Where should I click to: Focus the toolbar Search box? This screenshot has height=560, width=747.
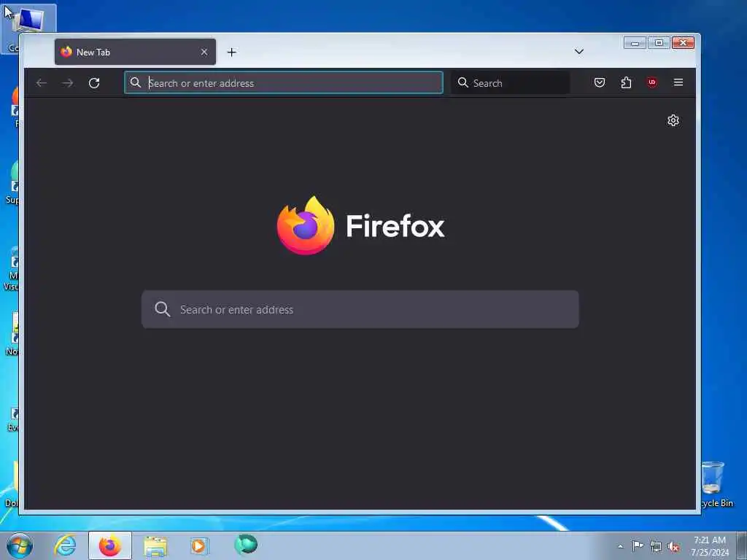[x=510, y=83]
